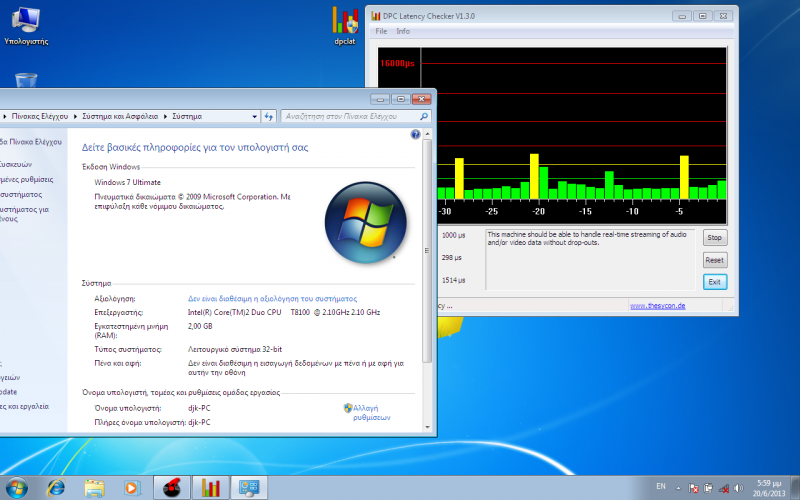
Task: Click the Πίνακας Ελέγχου breadcrumb
Action: click(40, 116)
